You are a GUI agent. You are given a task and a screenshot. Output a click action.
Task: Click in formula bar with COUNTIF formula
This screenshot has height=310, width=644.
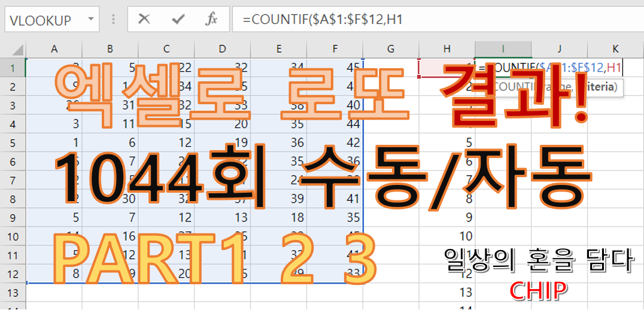click(438, 19)
